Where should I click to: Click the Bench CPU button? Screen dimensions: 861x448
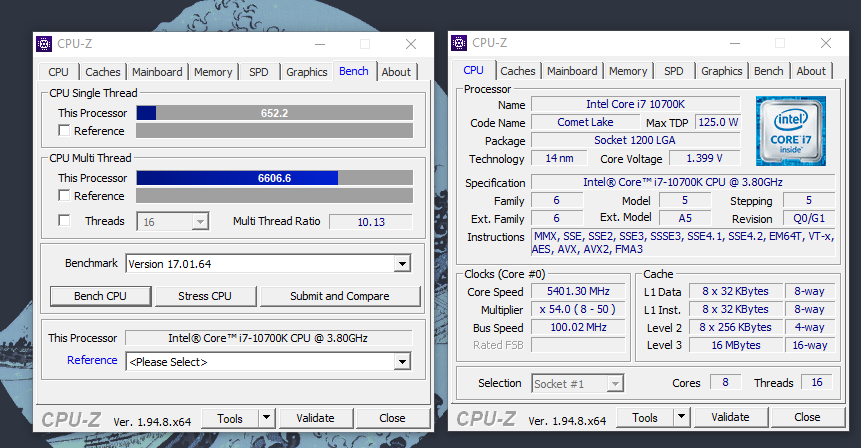100,296
